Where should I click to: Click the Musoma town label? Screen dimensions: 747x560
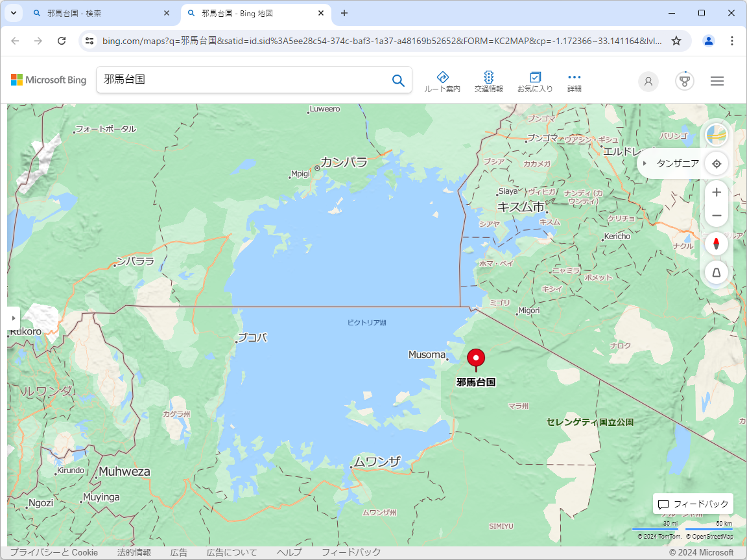(x=427, y=355)
